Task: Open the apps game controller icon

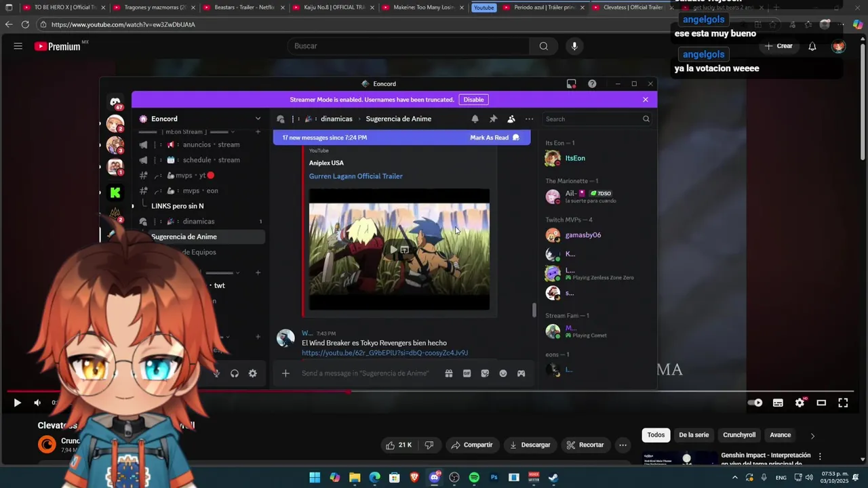Action: [521, 373]
